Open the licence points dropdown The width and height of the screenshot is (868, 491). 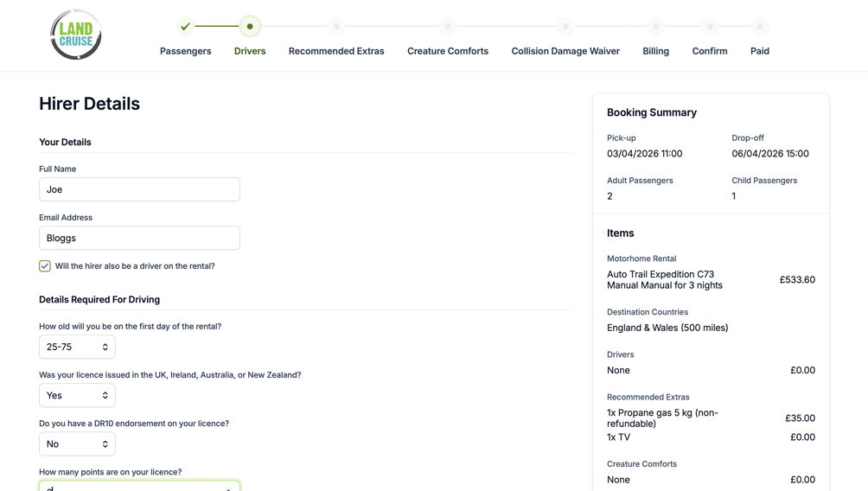tap(139, 487)
